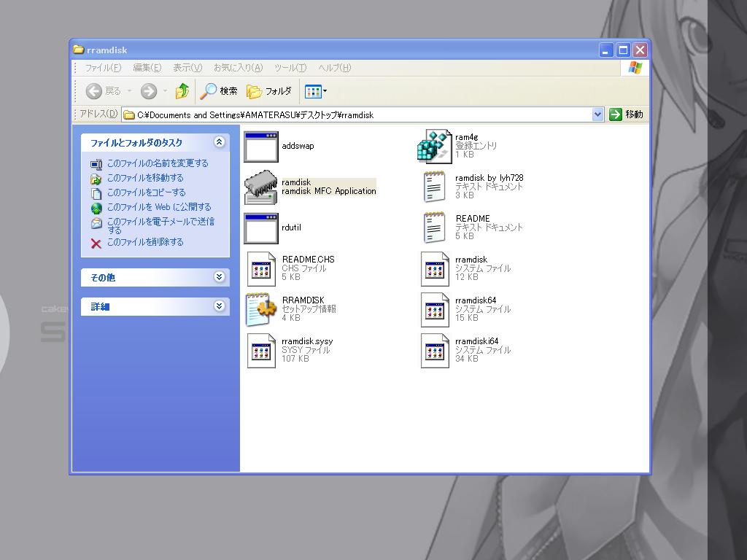Image resolution: width=747 pixels, height=560 pixels.
Task: Expand the その他 panel
Action: point(219,276)
